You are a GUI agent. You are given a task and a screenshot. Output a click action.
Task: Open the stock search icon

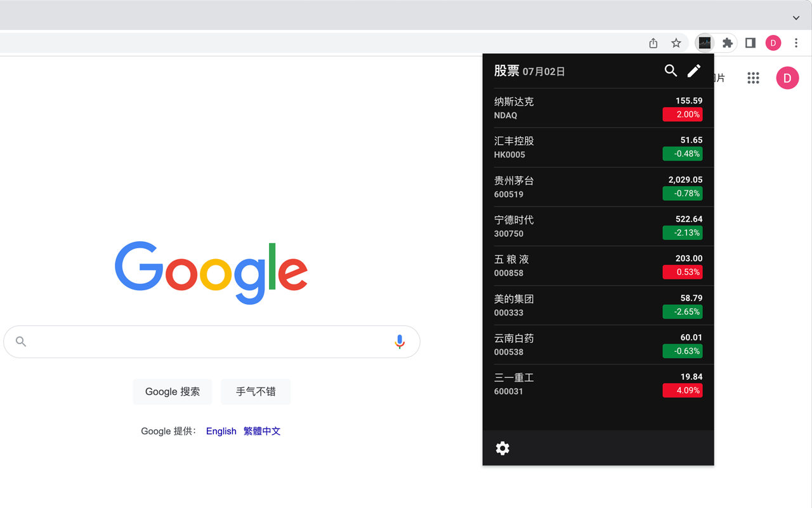[671, 70]
